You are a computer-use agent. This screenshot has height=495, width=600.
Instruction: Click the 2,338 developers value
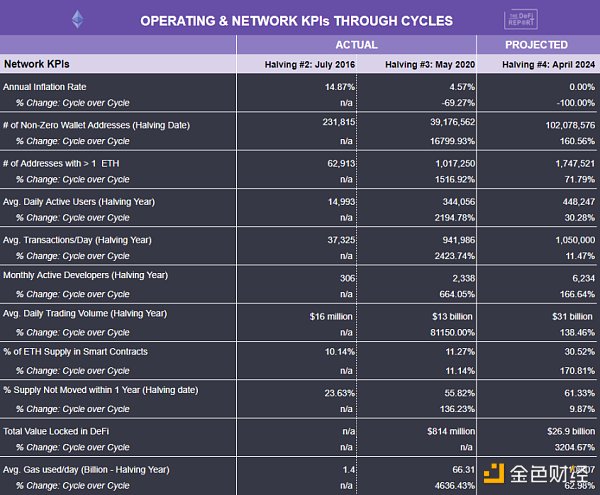(x=464, y=278)
